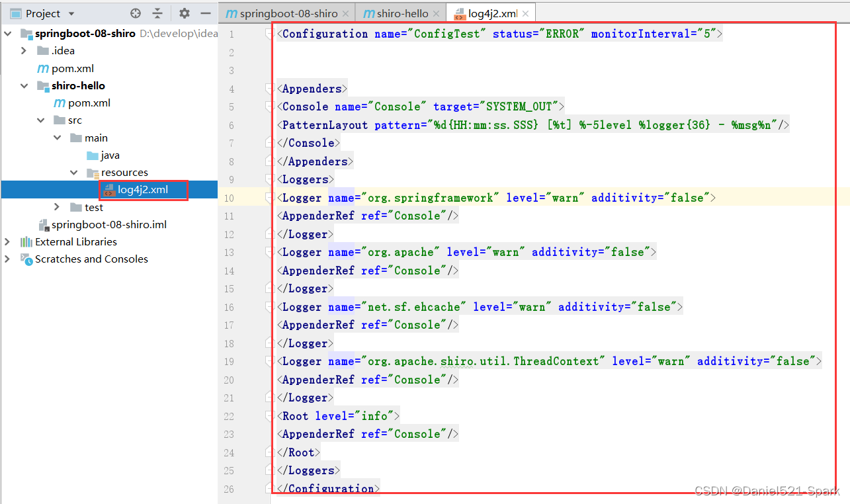Click the PatternLayout line in editor
Viewport: 850px width, 504px height.
coord(533,124)
